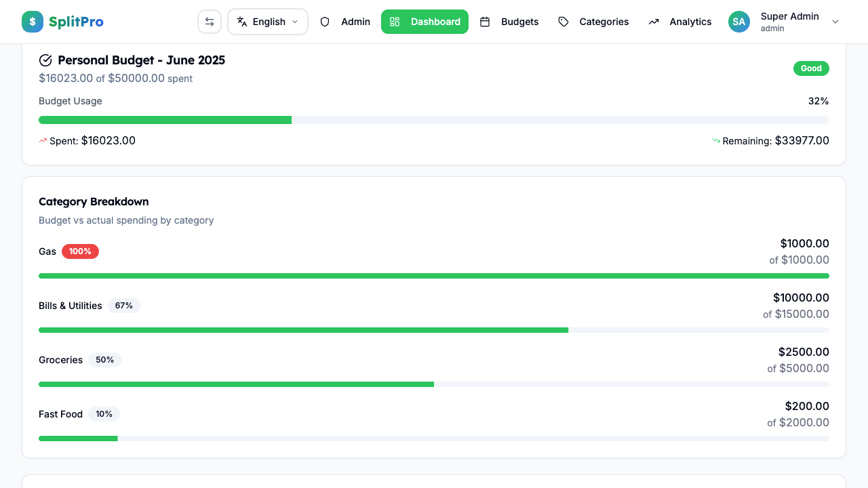Select the shield icon next to Admin
Screen dimensions: 868x488
pyautogui.click(x=325, y=22)
